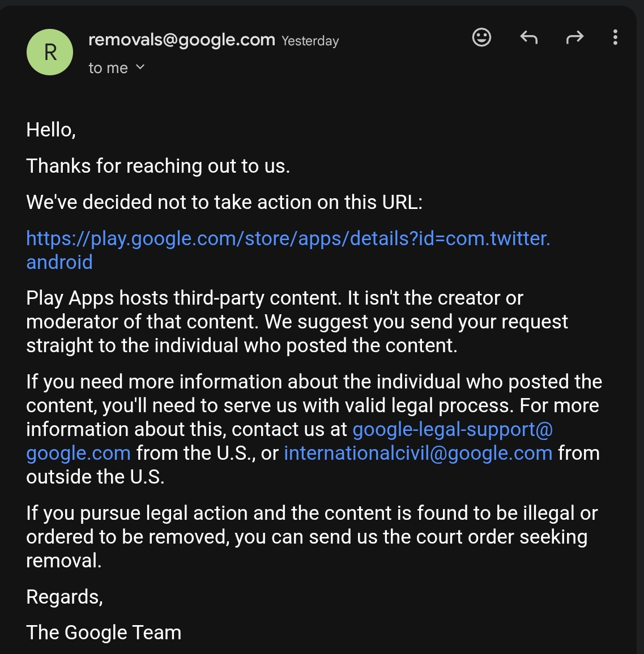Click the google-legal-support@google.com email link

pyautogui.click(x=452, y=429)
